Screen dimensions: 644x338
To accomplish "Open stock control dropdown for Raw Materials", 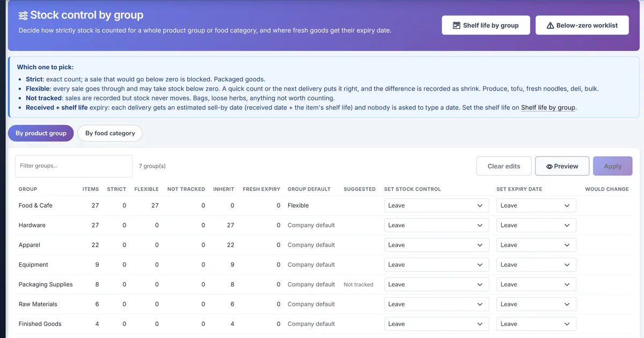I will click(436, 304).
